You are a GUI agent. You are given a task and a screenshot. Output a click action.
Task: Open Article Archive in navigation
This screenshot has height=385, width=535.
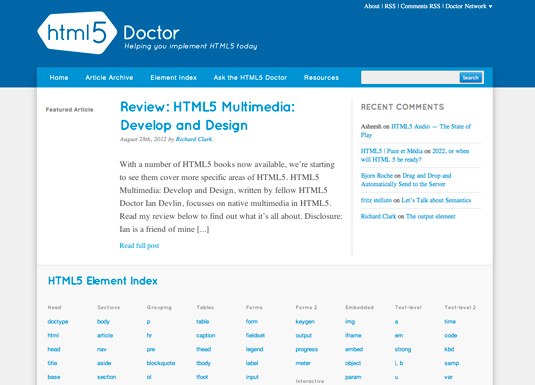click(x=109, y=77)
